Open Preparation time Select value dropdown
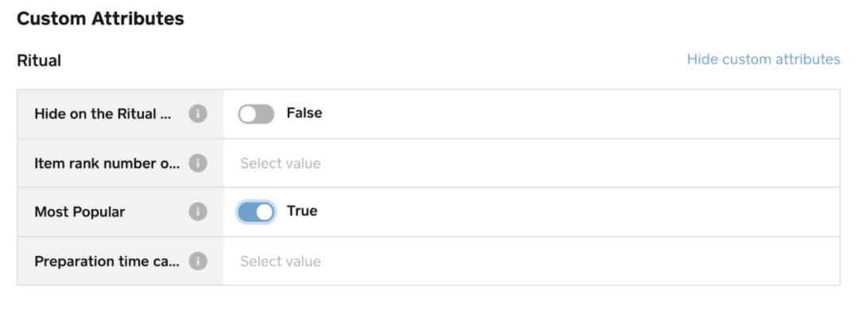The height and width of the screenshot is (310, 868). (532, 262)
